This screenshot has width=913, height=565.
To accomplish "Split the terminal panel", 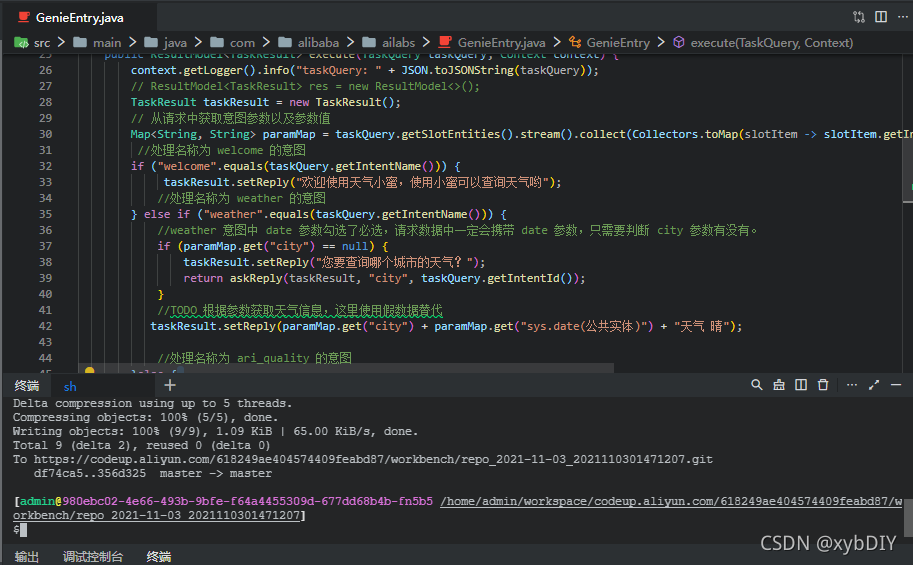I will [801, 385].
